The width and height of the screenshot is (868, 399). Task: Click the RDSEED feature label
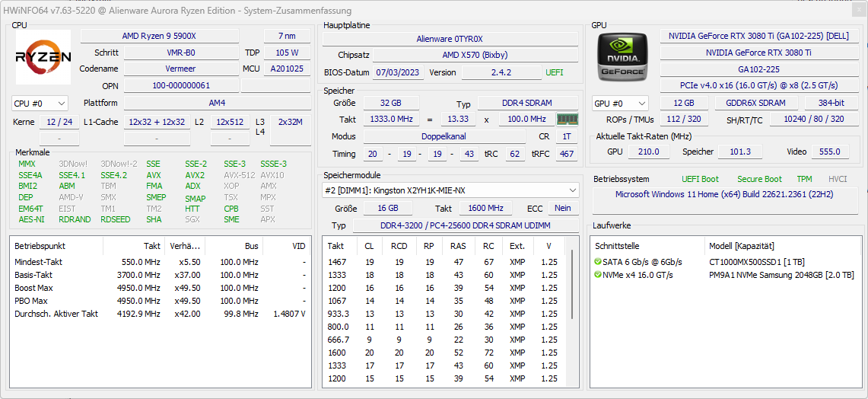[116, 219]
